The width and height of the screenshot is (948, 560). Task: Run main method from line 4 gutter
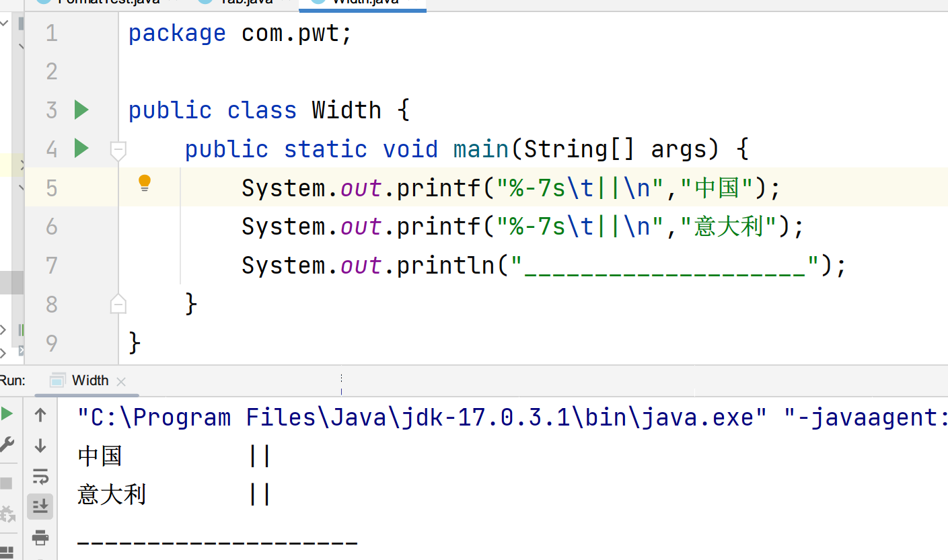click(x=81, y=148)
